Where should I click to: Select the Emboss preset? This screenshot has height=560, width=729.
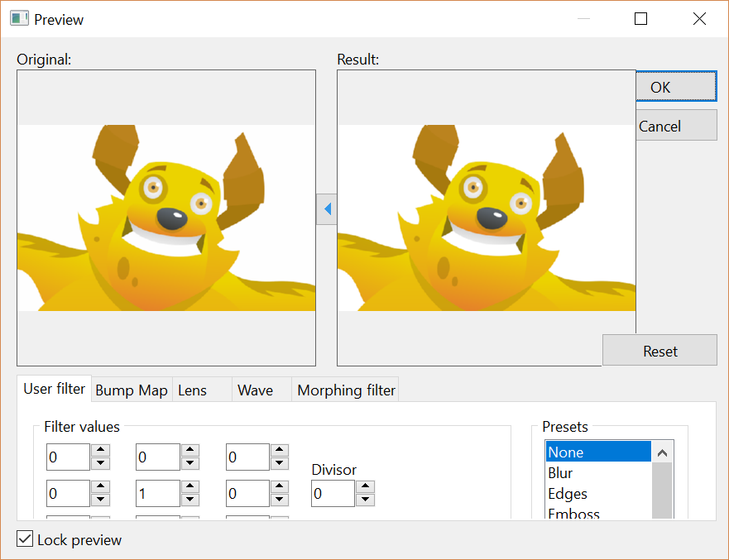pos(598,511)
